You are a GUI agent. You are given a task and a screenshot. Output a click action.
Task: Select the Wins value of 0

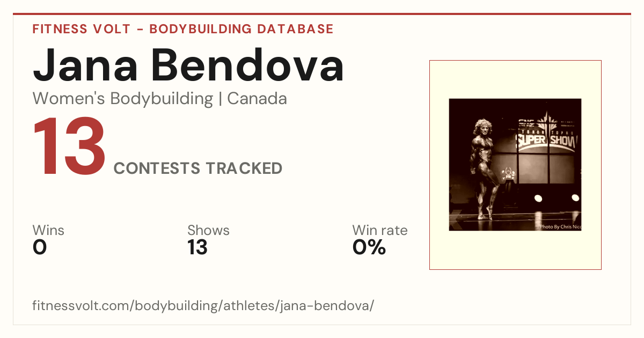pyautogui.click(x=40, y=247)
